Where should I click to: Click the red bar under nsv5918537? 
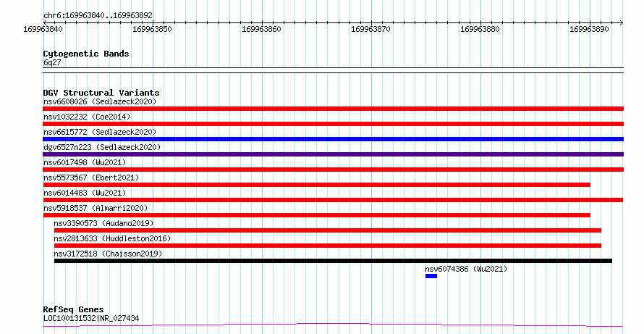(x=317, y=215)
